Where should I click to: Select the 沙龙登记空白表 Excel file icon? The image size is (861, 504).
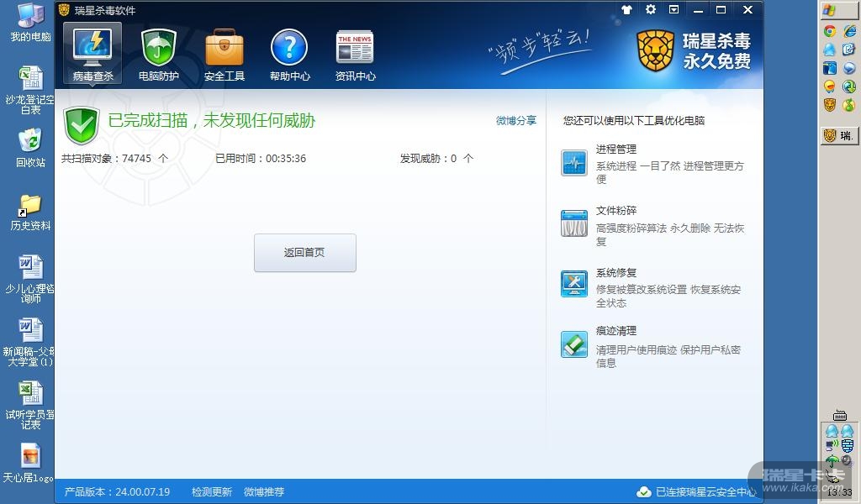(30, 90)
